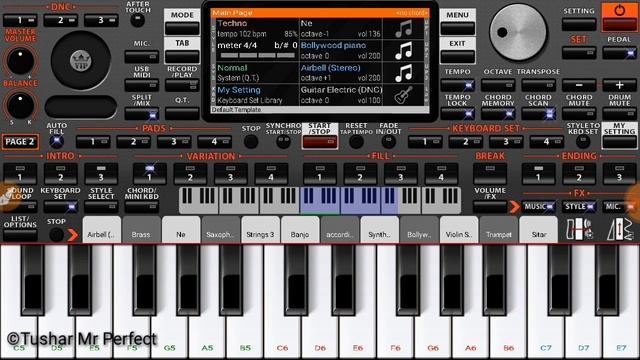Viewport: 640px width, 360px height.
Task: Toggle CHORD SCAN
Action: coord(538,113)
